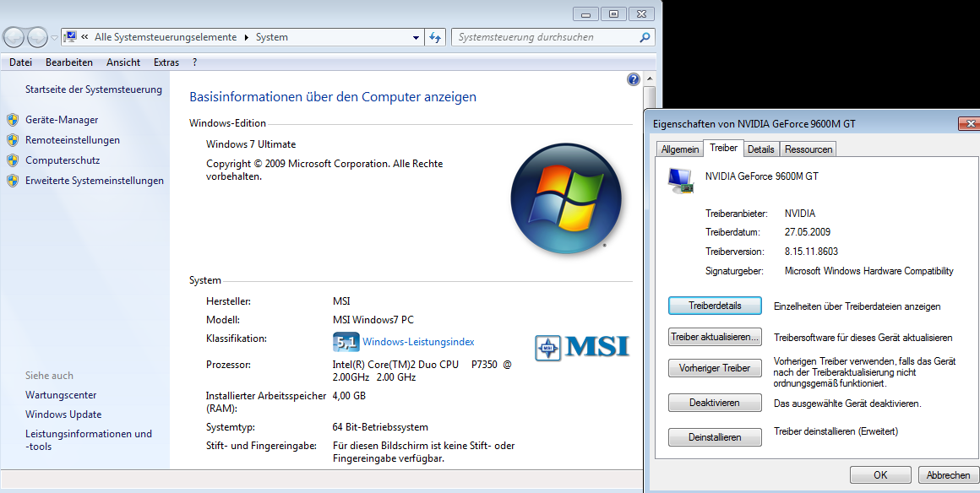Click driver version '8.15.11.8603' text

coord(811,252)
